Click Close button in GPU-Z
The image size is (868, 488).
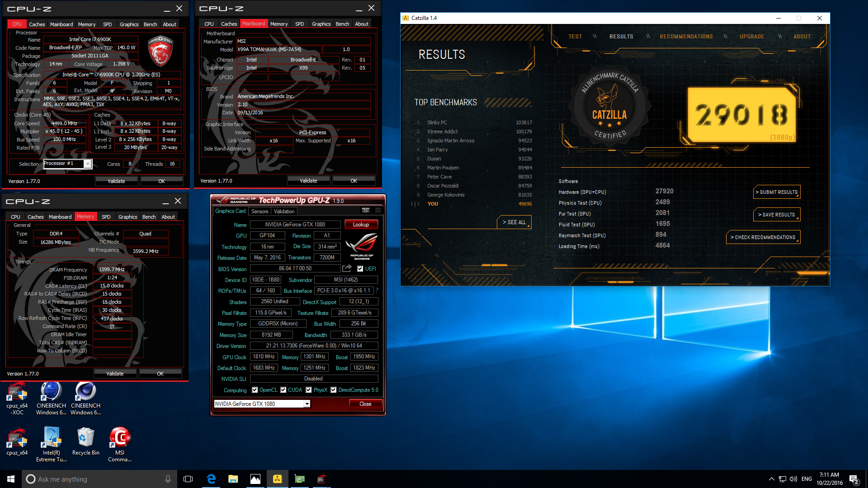(365, 404)
